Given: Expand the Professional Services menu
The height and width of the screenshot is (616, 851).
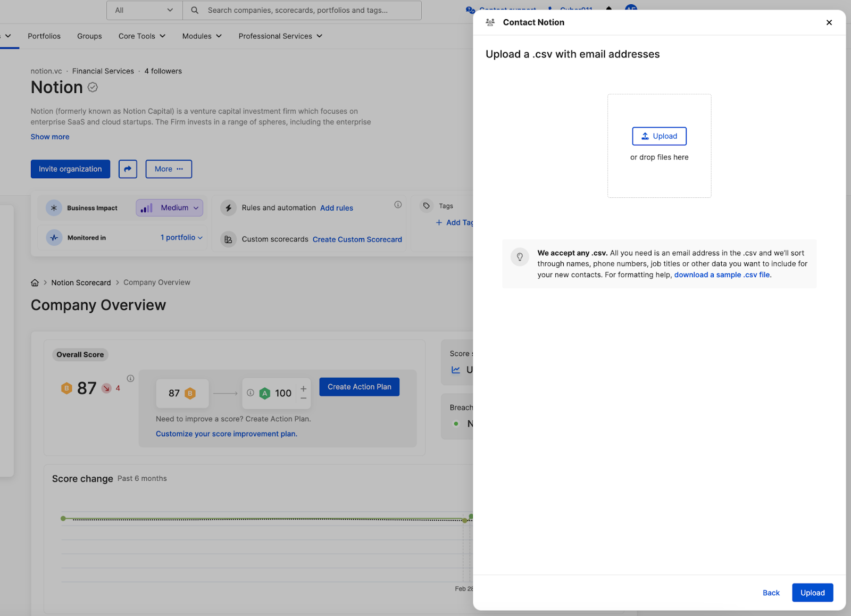Looking at the screenshot, I should [x=280, y=36].
